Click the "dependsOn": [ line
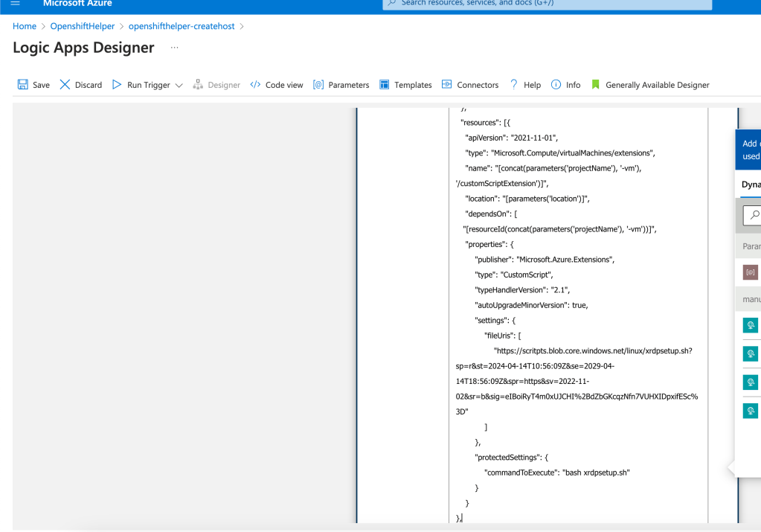Screen dimensions: 761x532 (491, 214)
